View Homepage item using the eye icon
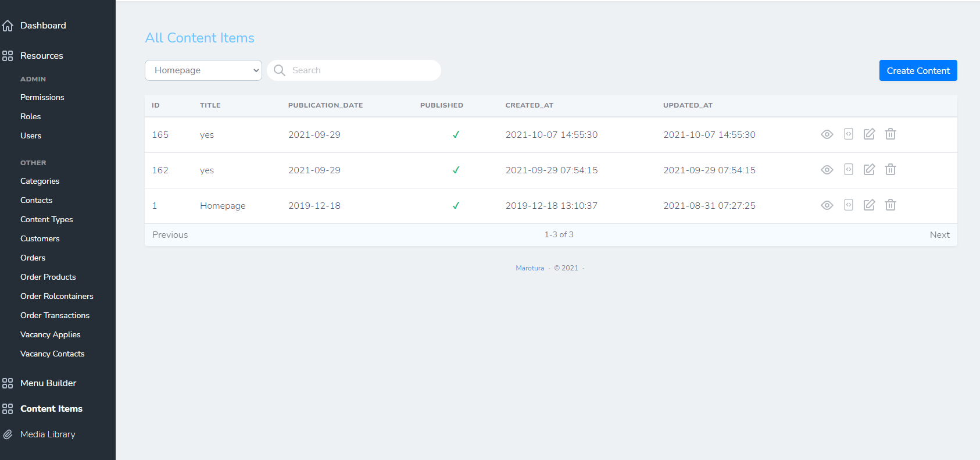 click(x=827, y=205)
